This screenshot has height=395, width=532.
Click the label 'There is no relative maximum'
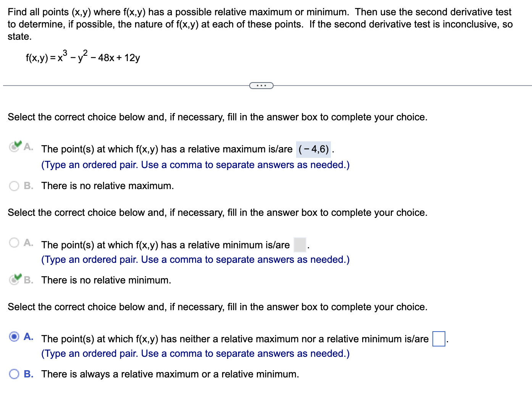(x=107, y=186)
